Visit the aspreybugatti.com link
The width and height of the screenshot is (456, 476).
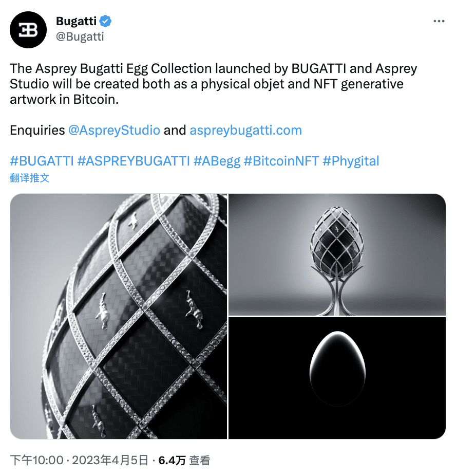pyautogui.click(x=245, y=131)
